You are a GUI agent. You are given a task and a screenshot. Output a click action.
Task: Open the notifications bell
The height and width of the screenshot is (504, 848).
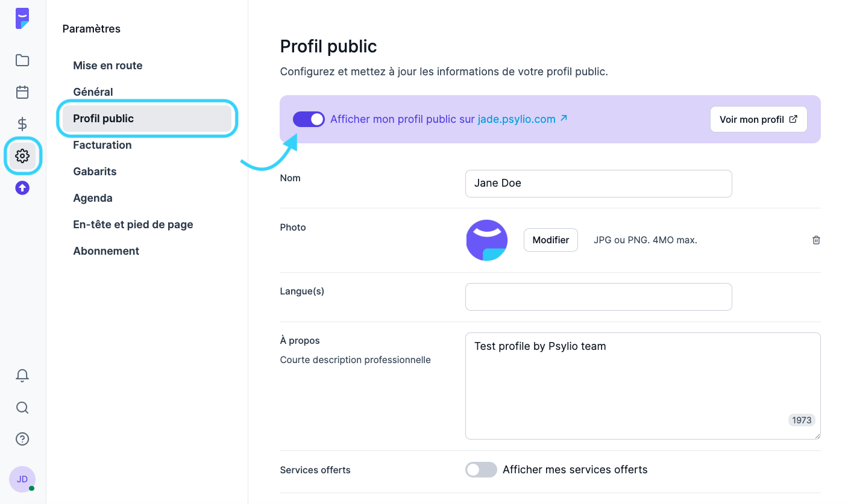[x=22, y=376]
